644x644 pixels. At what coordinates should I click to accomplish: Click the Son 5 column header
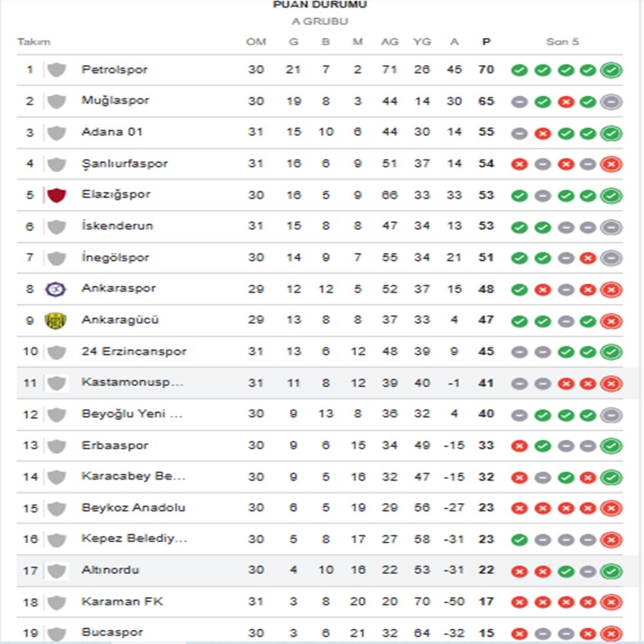click(x=562, y=42)
